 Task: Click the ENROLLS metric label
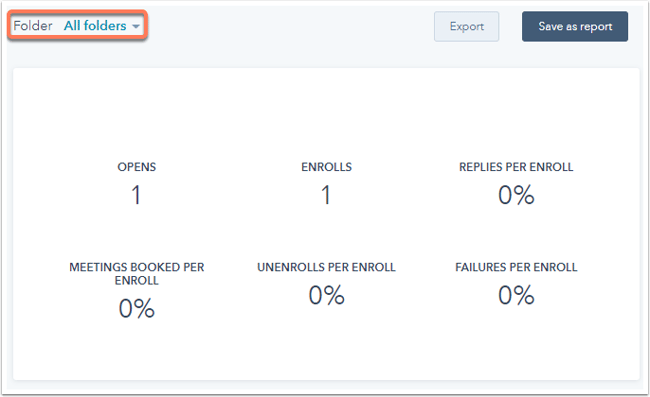[326, 167]
